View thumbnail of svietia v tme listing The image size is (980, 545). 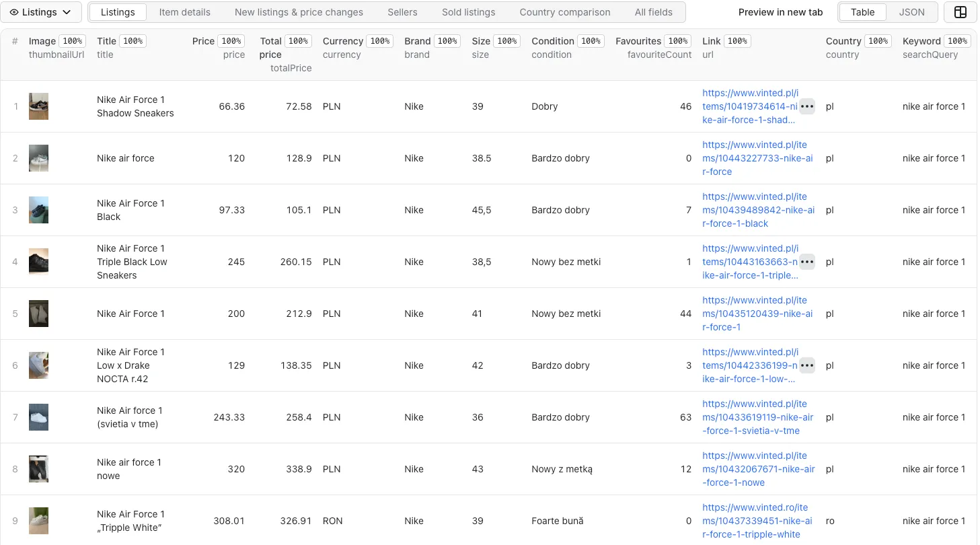point(38,417)
